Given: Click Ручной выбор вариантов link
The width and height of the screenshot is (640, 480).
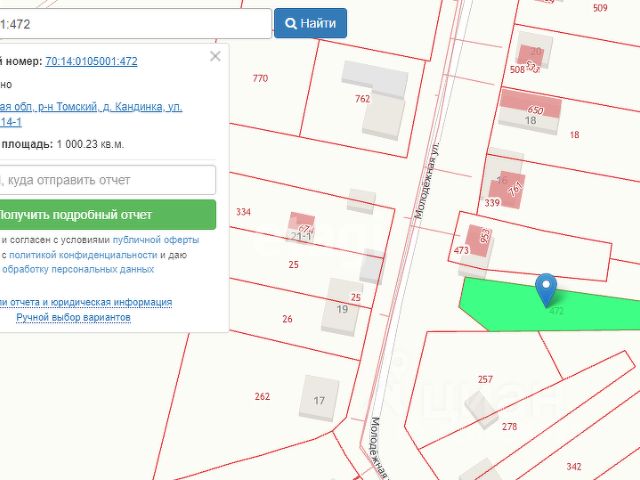Looking at the screenshot, I should pyautogui.click(x=73, y=317).
